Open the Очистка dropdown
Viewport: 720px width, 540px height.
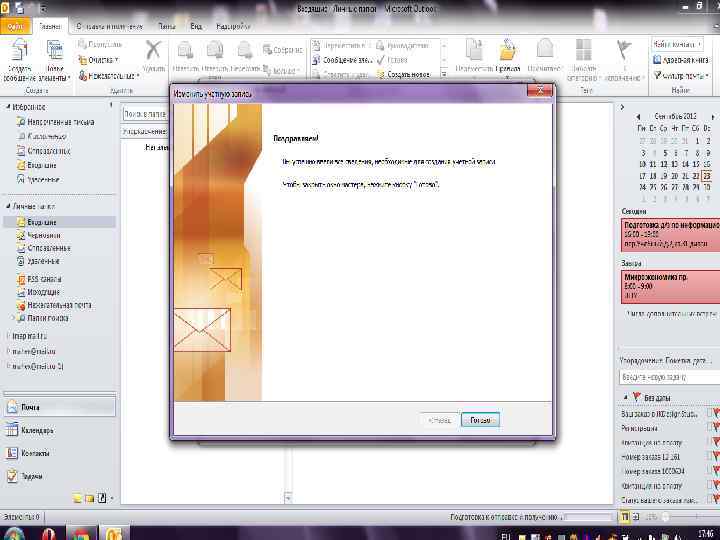98,60
